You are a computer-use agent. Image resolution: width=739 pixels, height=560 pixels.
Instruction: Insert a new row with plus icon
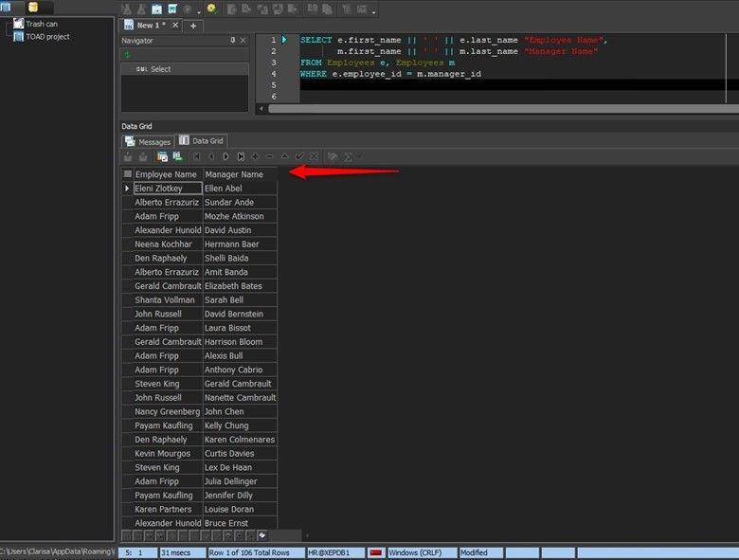click(255, 156)
